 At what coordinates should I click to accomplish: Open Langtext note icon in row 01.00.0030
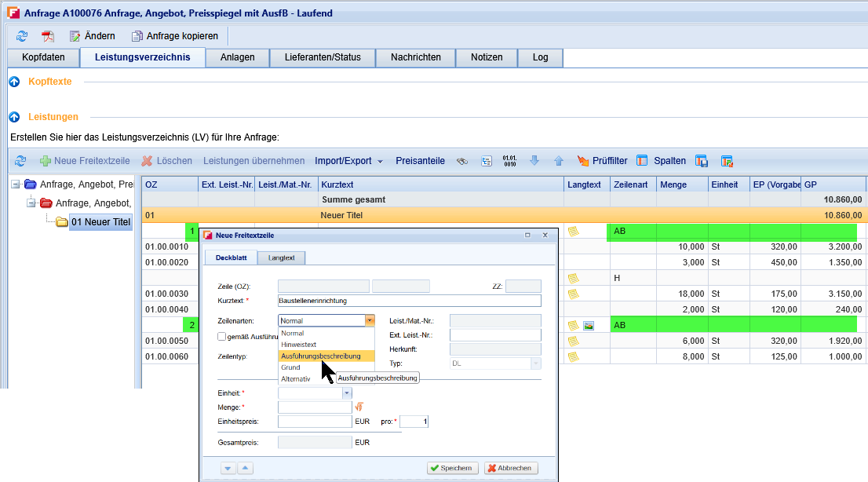[x=574, y=294]
